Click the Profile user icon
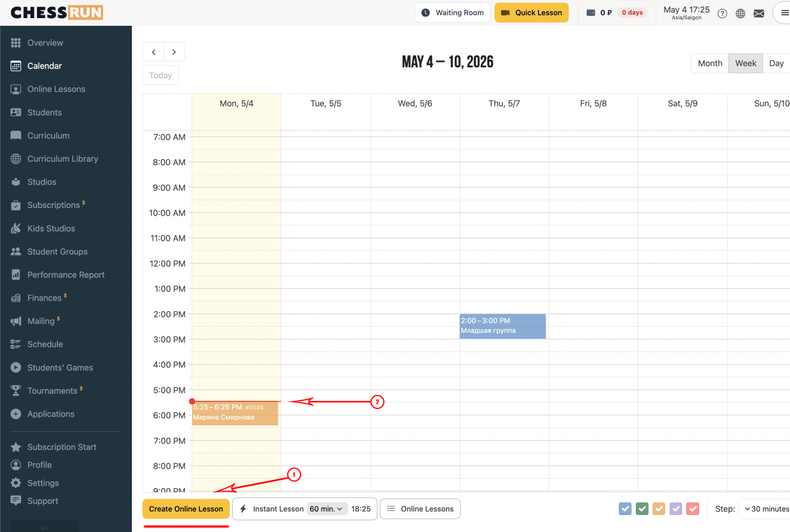 pos(16,465)
